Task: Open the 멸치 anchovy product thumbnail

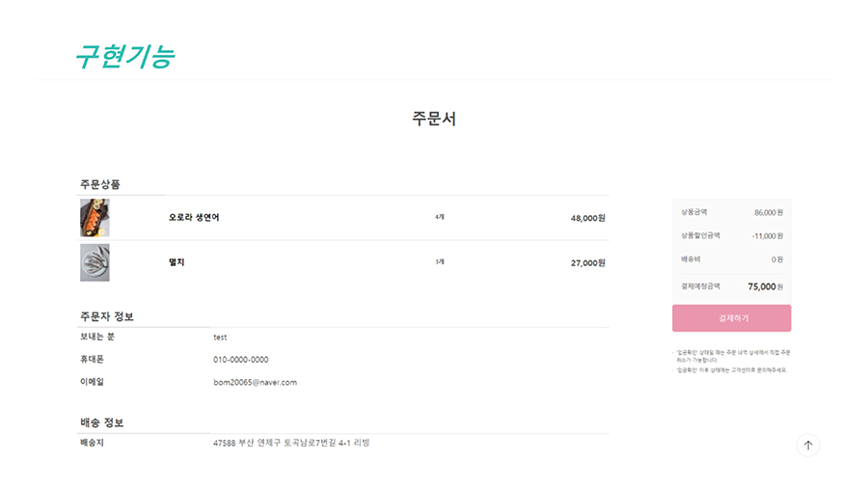Action: 95,263
